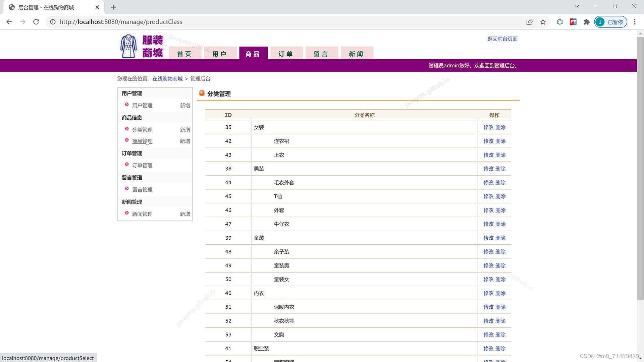Viewport: 644px width, 362px height.
Task: Close the 后台管理 browser tab
Action: (x=97, y=7)
